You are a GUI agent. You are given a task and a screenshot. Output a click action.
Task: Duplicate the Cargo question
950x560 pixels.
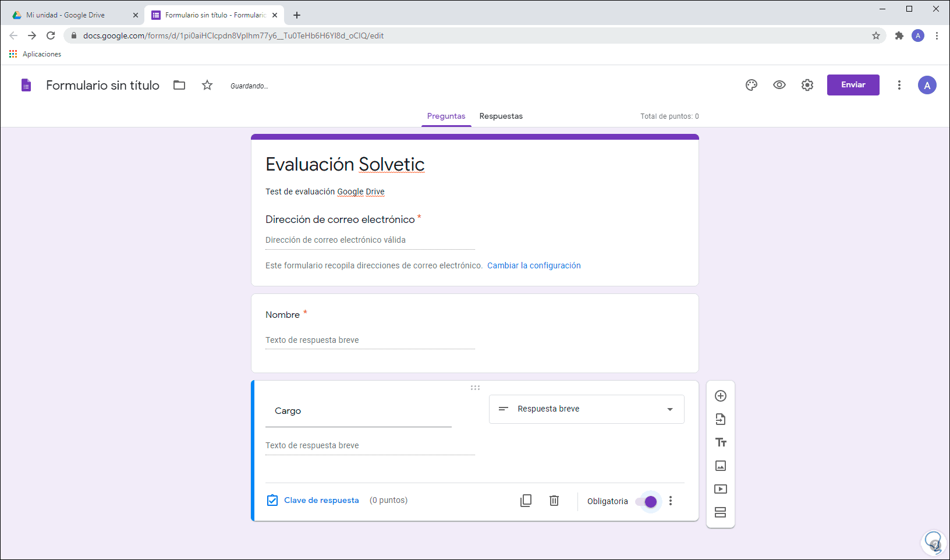click(526, 501)
